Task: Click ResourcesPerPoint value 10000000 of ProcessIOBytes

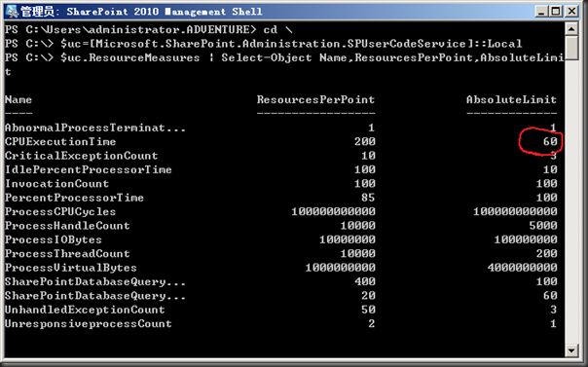Action: 348,239
